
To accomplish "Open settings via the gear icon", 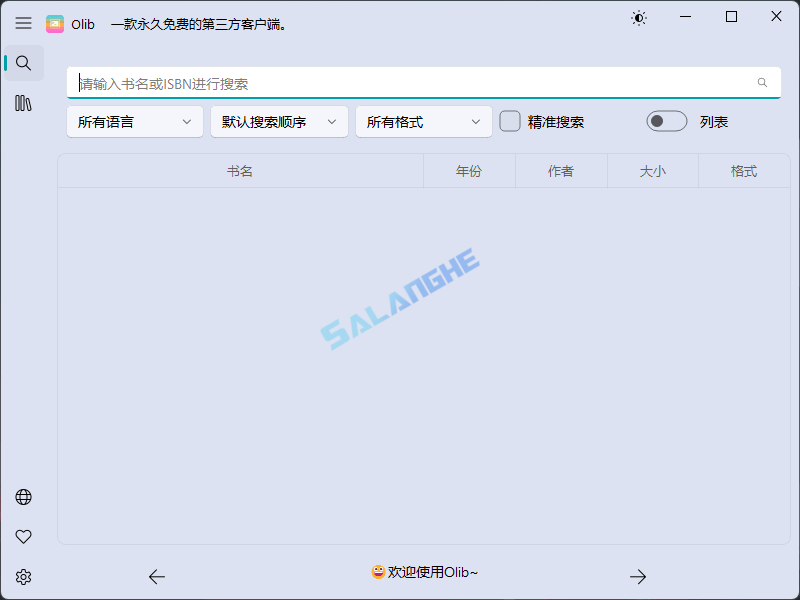I will click(x=23, y=577).
